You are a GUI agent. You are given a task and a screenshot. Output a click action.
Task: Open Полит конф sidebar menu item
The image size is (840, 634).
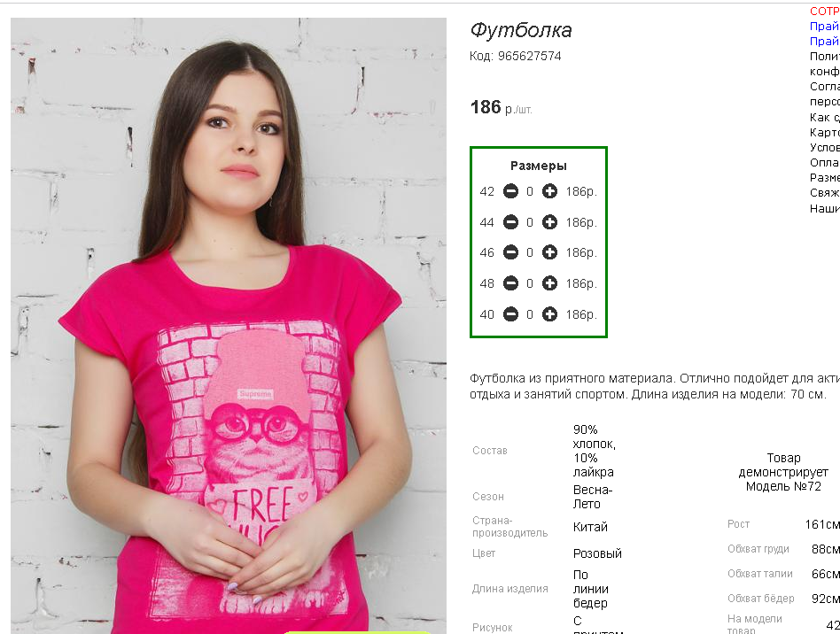pyautogui.click(x=824, y=64)
